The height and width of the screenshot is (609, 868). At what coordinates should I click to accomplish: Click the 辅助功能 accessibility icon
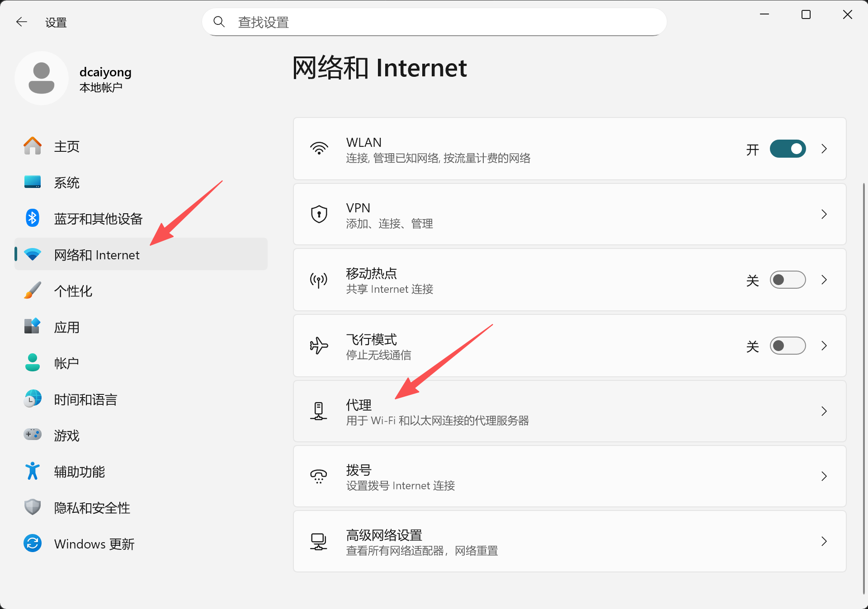click(x=32, y=471)
